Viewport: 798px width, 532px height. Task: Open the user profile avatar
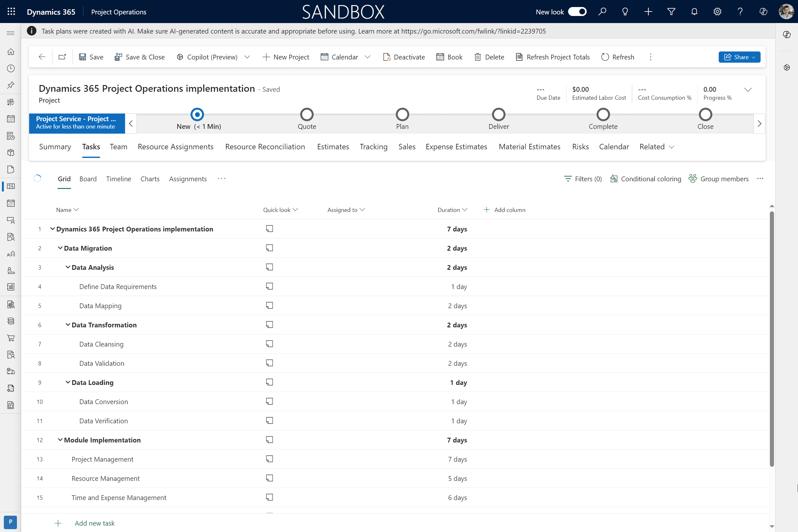786,12
